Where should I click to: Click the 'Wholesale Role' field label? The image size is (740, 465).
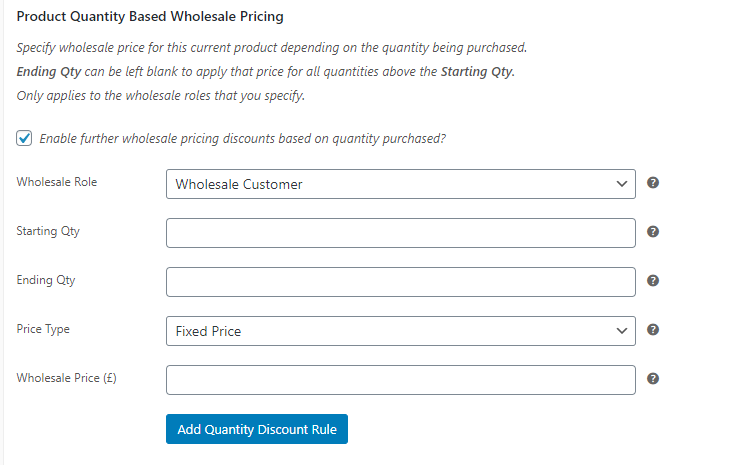click(x=57, y=182)
